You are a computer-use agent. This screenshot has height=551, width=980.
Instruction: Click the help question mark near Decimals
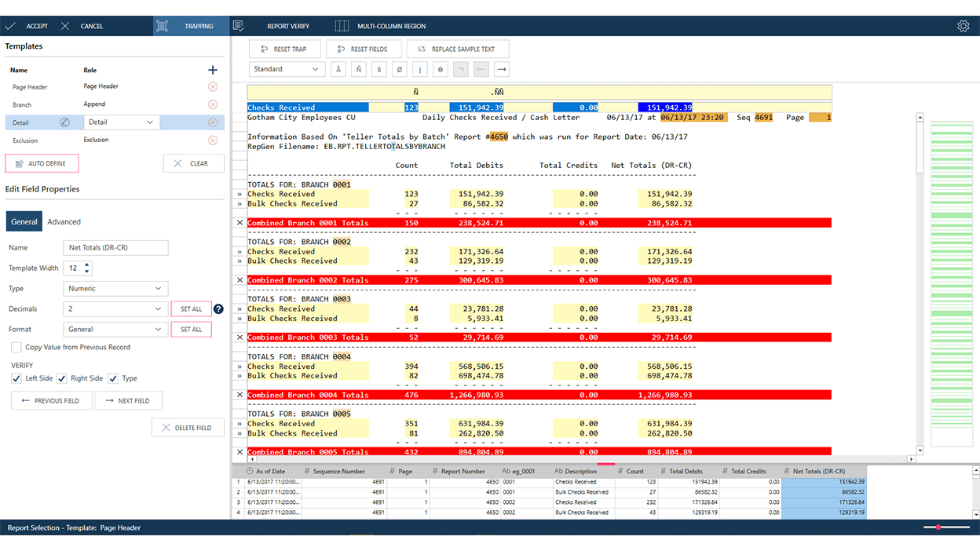tap(218, 309)
